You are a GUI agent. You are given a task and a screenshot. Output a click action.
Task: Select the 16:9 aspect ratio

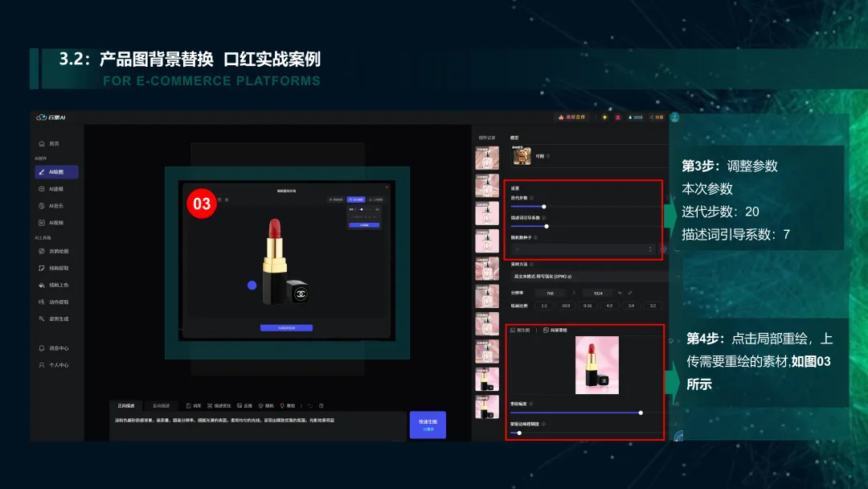(566, 306)
